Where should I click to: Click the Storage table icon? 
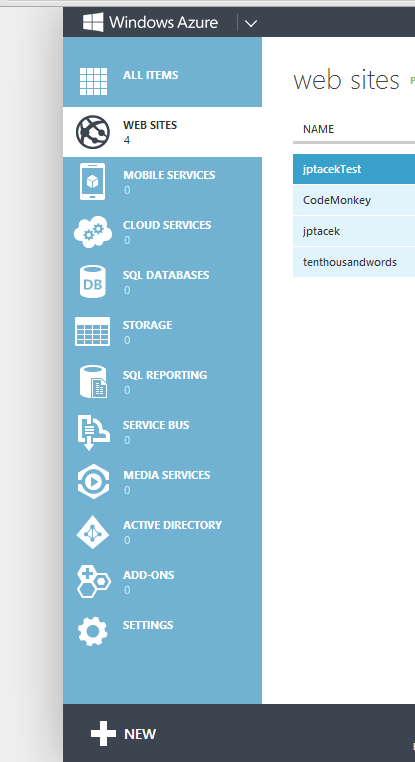point(92,331)
